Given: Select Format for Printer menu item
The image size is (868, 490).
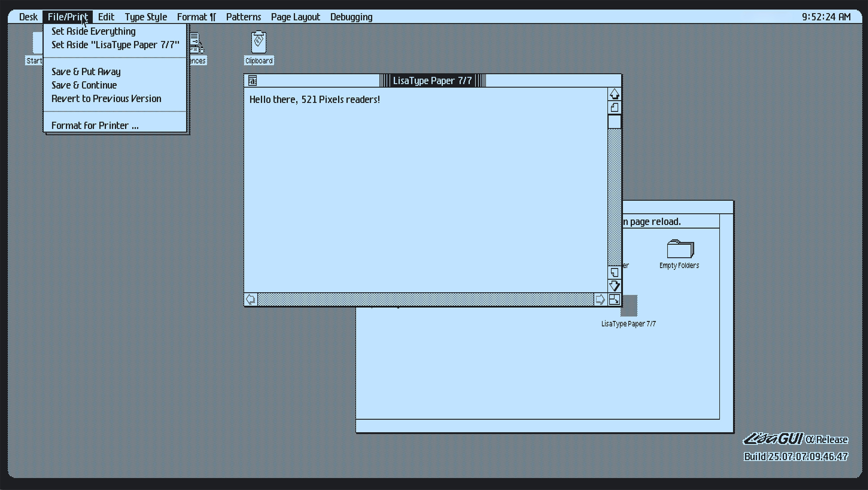Looking at the screenshot, I should (x=95, y=126).
